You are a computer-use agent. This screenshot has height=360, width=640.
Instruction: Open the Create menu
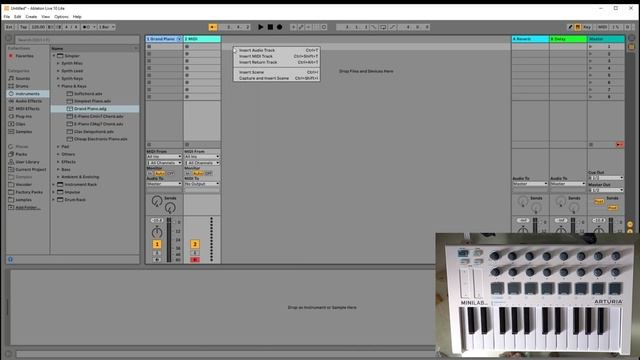point(31,17)
